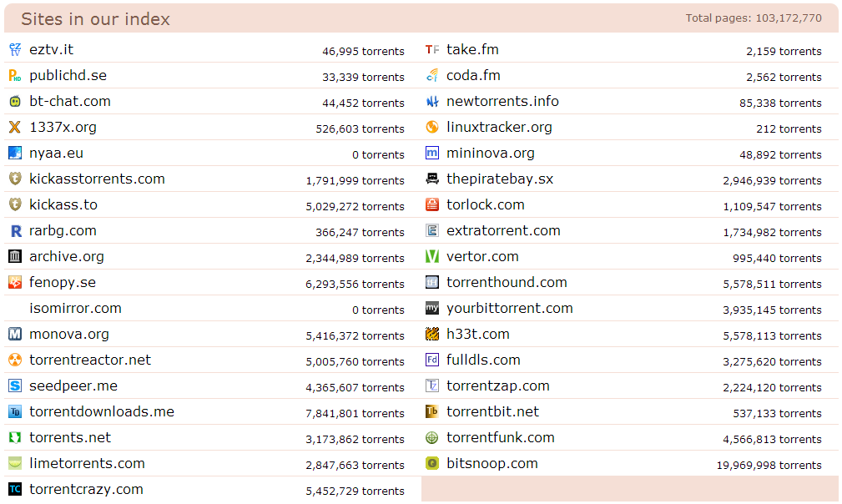
Task: Click the fenopy.se favicon icon
Action: tap(15, 282)
